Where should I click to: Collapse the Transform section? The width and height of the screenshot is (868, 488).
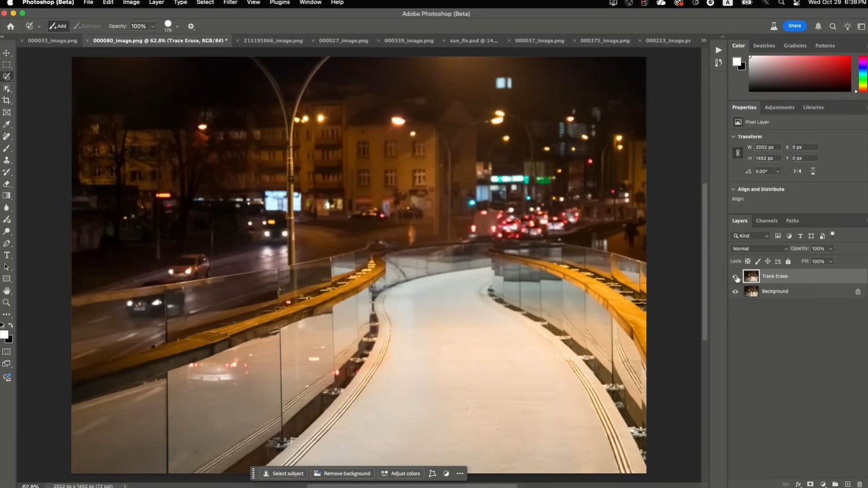[x=733, y=137]
